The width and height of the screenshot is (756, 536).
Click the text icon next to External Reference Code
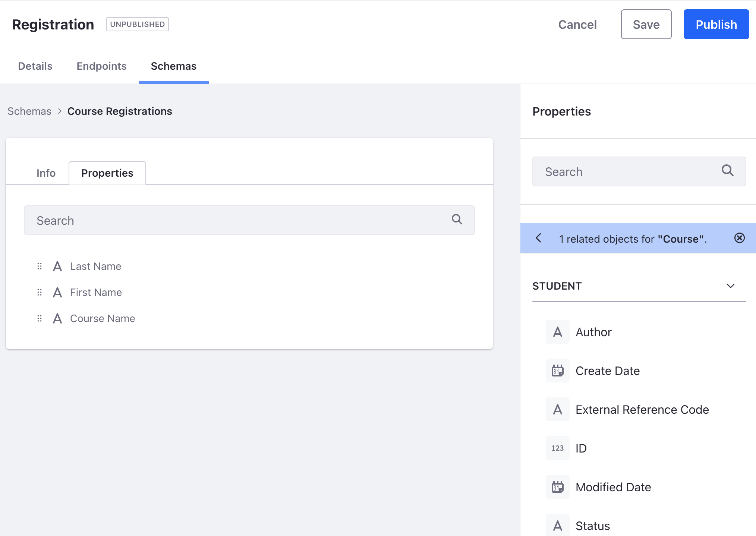(x=558, y=409)
